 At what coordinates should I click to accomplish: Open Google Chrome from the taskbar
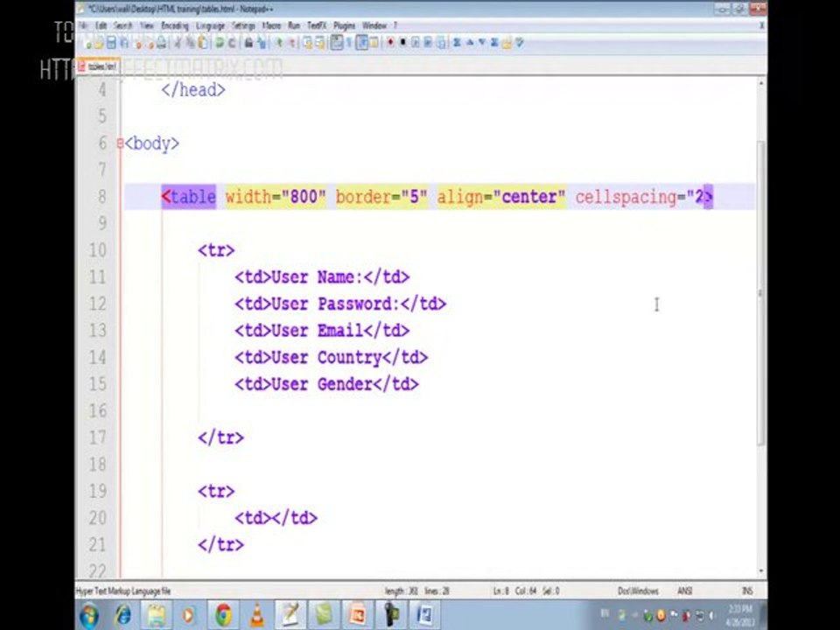pos(223,614)
